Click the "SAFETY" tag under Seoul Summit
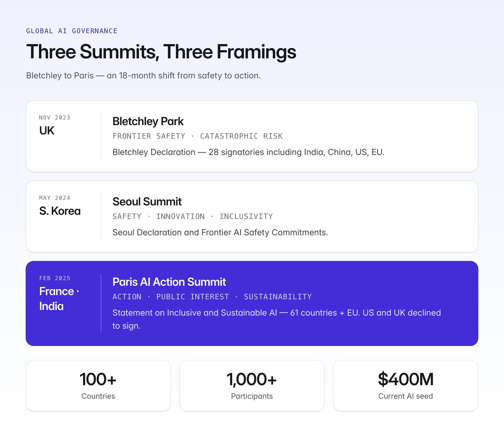 click(x=127, y=216)
